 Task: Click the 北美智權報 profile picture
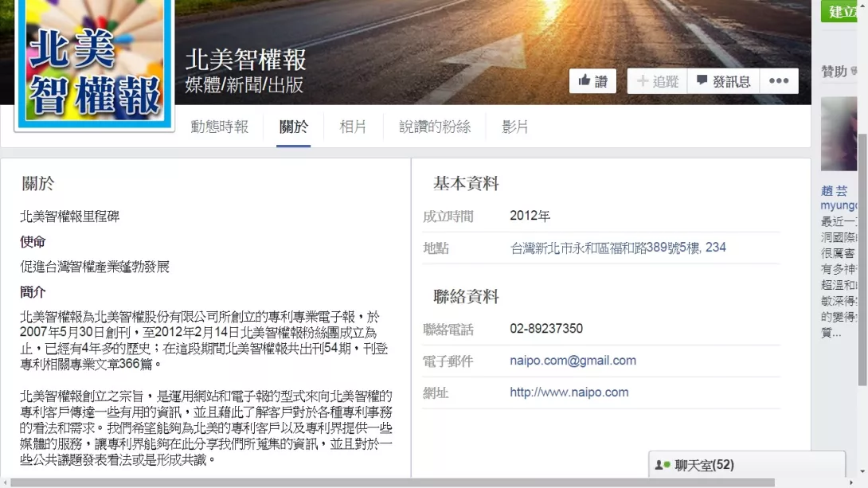[x=95, y=63]
